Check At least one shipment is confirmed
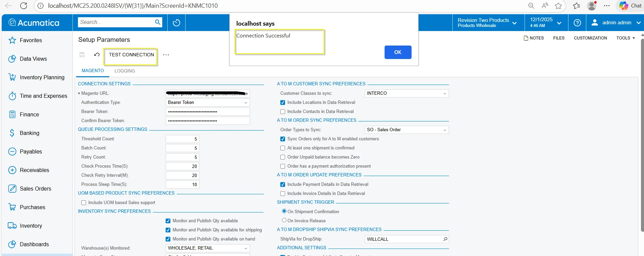This screenshot has width=644, height=256. pos(283,148)
